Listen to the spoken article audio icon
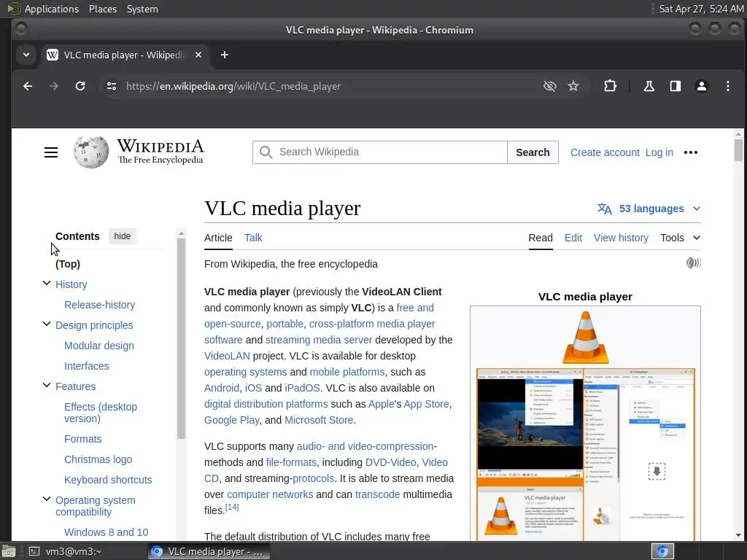Image resolution: width=747 pixels, height=560 pixels. pos(693,262)
